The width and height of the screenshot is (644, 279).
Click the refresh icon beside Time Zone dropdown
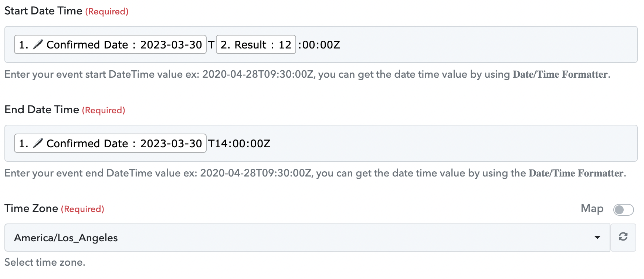(x=623, y=237)
